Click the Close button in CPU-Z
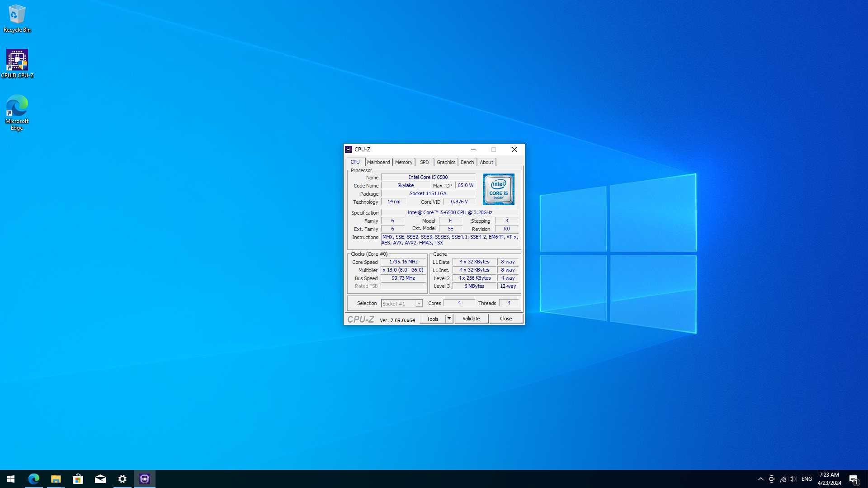 505,318
